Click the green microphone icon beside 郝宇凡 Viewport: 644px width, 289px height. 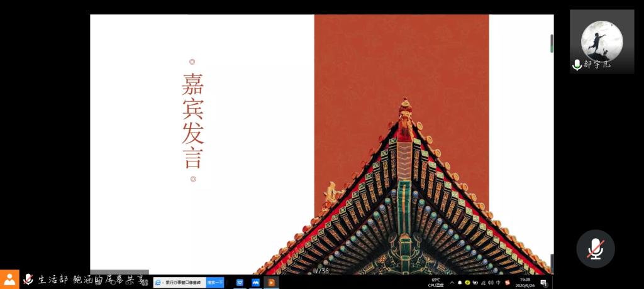click(577, 65)
